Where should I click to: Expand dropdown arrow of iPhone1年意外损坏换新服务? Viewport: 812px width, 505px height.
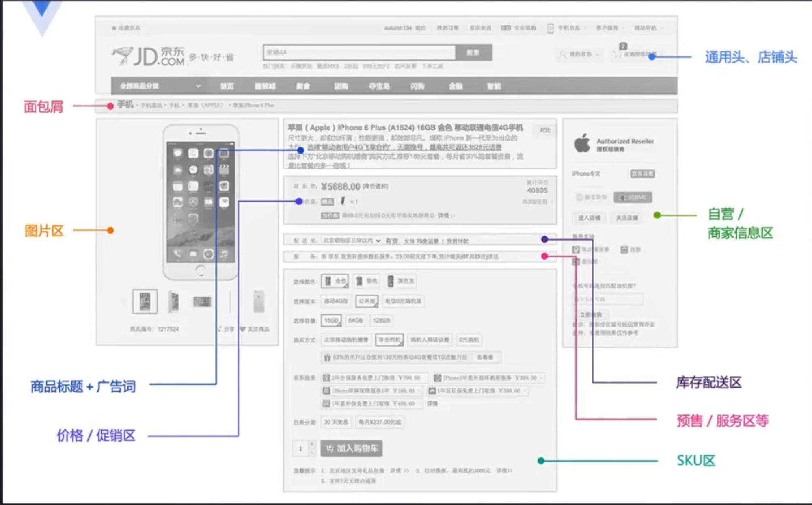pos(542,378)
